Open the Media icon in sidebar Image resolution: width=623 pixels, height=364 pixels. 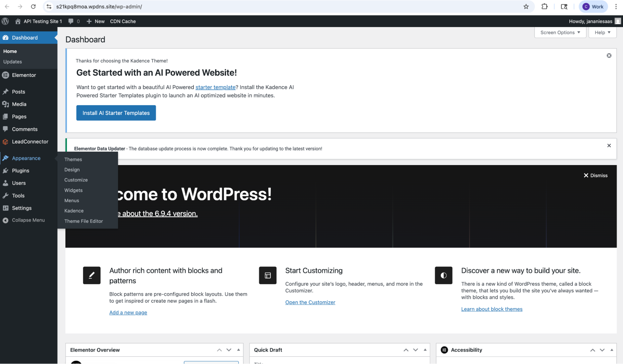click(6, 104)
